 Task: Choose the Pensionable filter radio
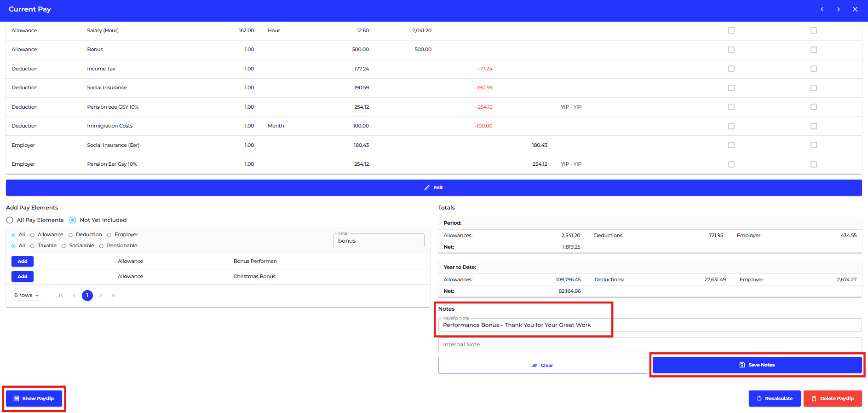(101, 246)
